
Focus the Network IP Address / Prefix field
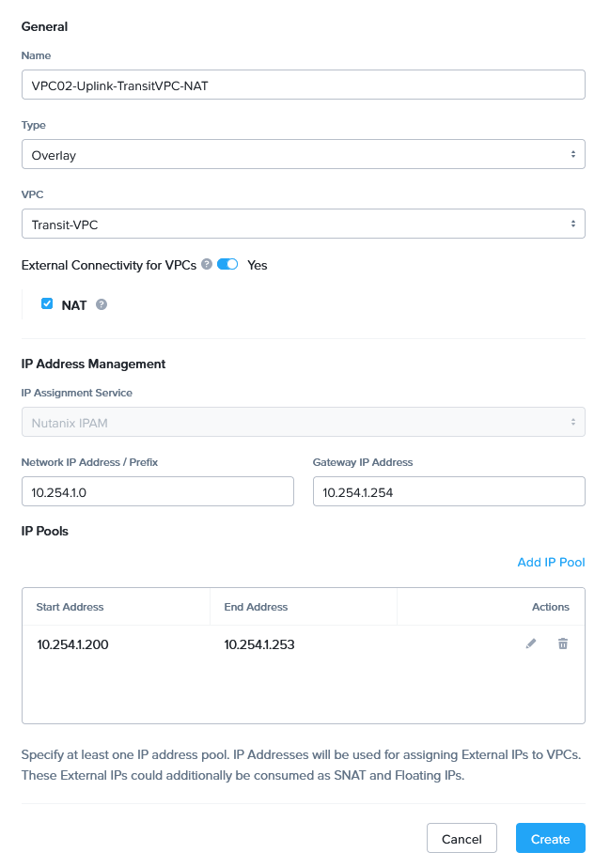[x=157, y=491]
